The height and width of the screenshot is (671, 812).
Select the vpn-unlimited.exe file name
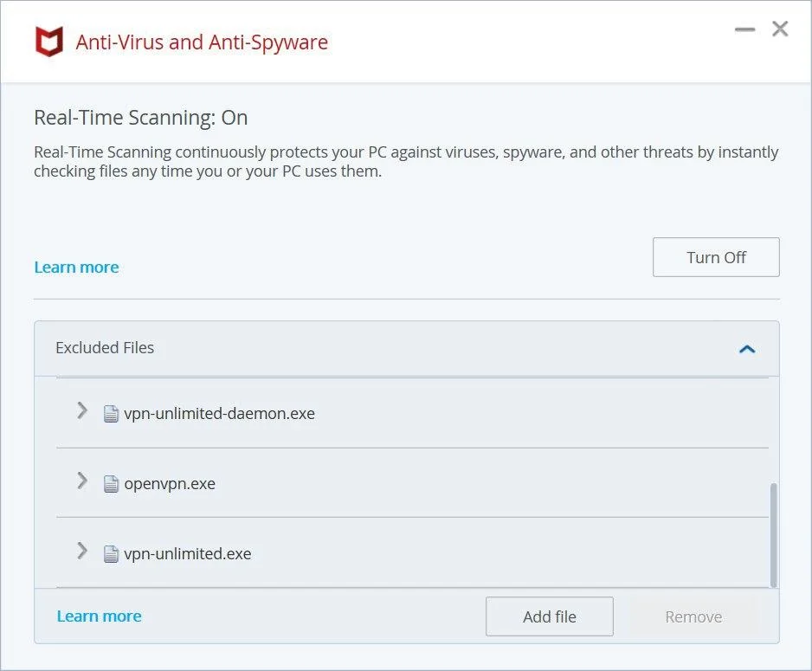pos(188,554)
